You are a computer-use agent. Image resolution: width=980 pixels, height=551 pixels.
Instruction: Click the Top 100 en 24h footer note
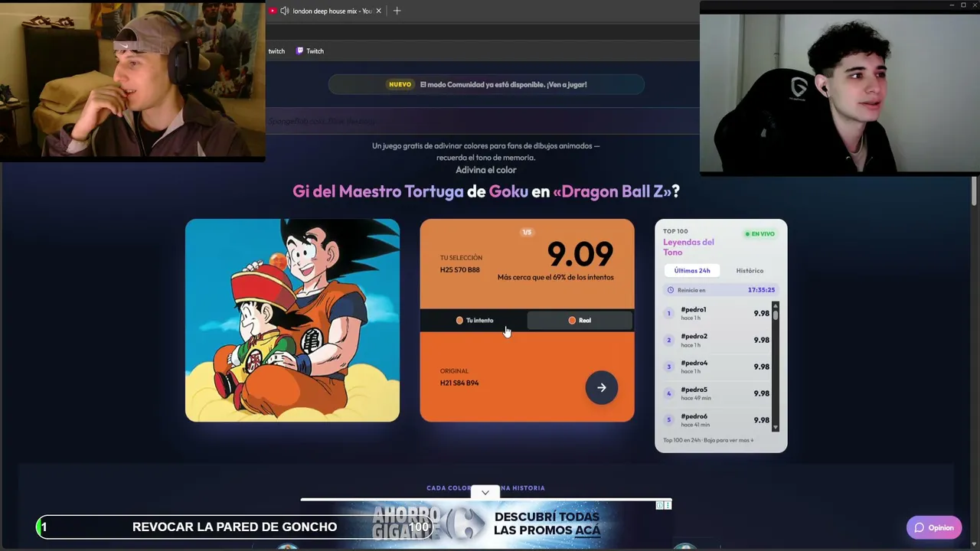point(708,440)
